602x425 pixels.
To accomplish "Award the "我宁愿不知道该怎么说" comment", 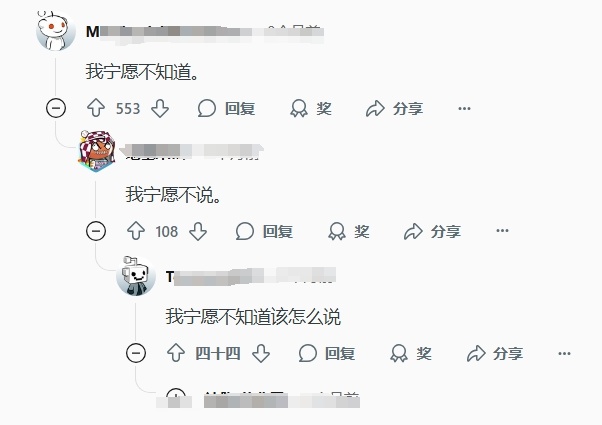I will pos(411,353).
